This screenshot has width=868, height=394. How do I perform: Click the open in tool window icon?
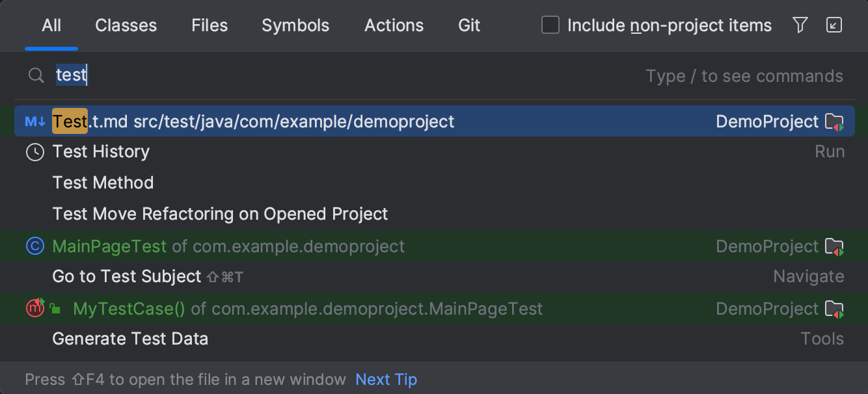click(834, 25)
